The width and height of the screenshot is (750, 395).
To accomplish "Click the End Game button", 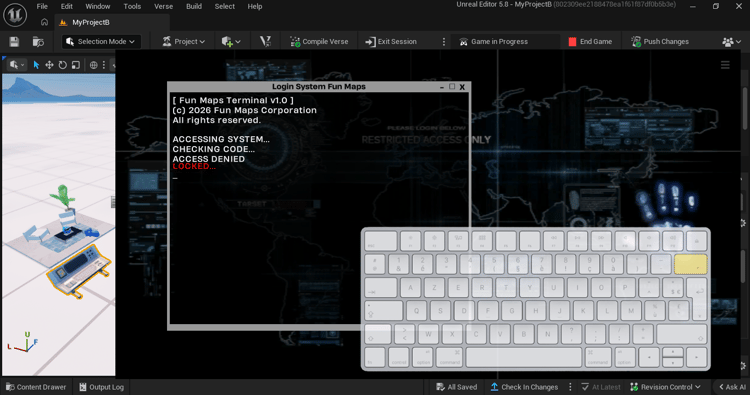I will click(x=590, y=42).
